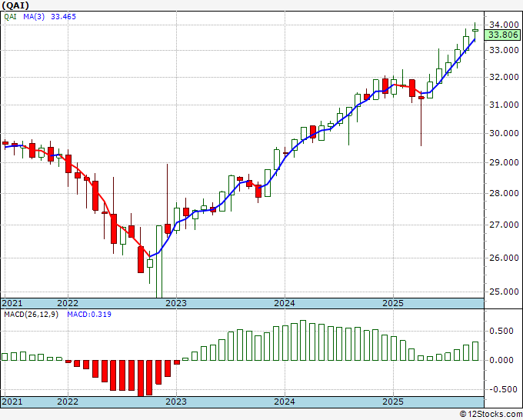Click 2023 on the price chart time axis

[x=176, y=303]
